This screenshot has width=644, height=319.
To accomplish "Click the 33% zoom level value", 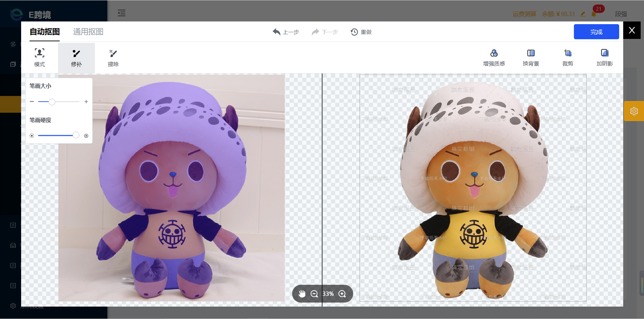I will coord(328,294).
